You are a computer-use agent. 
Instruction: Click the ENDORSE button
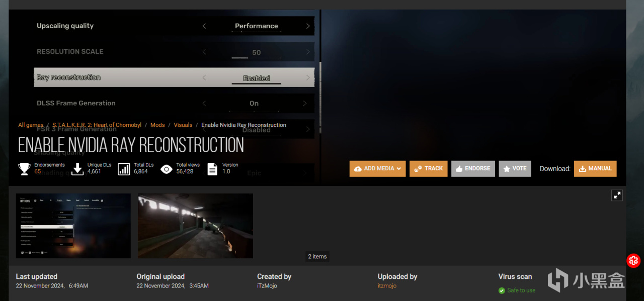pos(473,169)
